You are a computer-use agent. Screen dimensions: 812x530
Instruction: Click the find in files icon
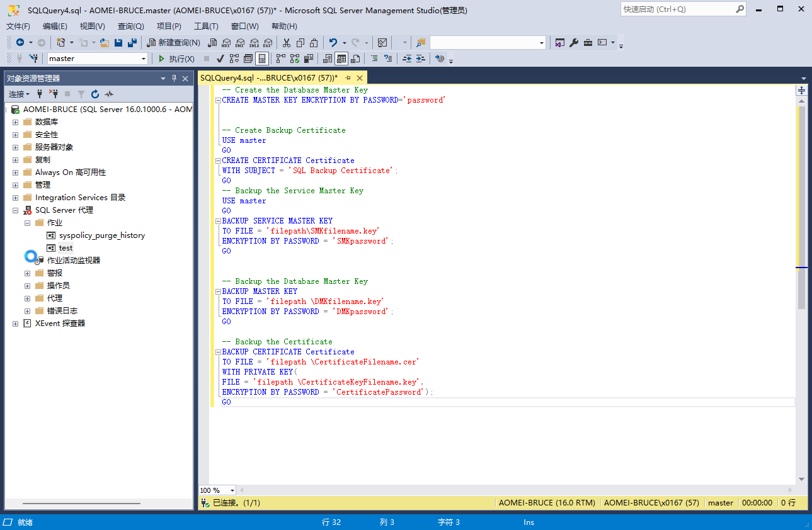pos(421,42)
